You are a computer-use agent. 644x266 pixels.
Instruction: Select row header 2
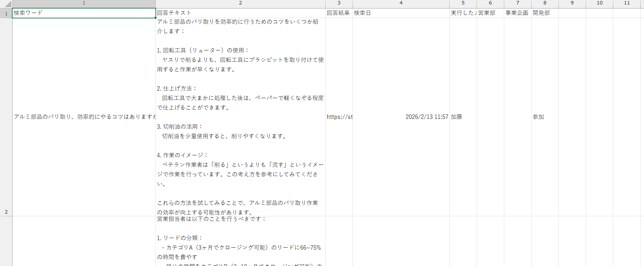(6, 117)
